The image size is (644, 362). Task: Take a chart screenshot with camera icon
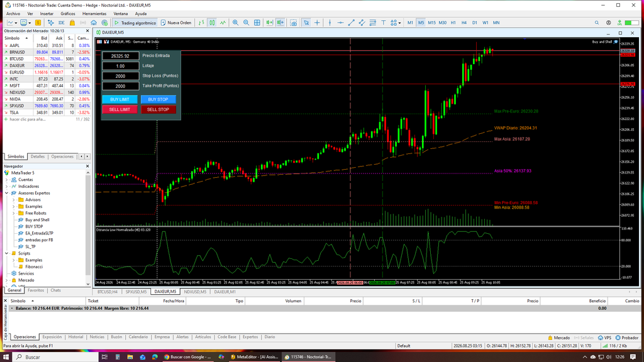[293, 23]
